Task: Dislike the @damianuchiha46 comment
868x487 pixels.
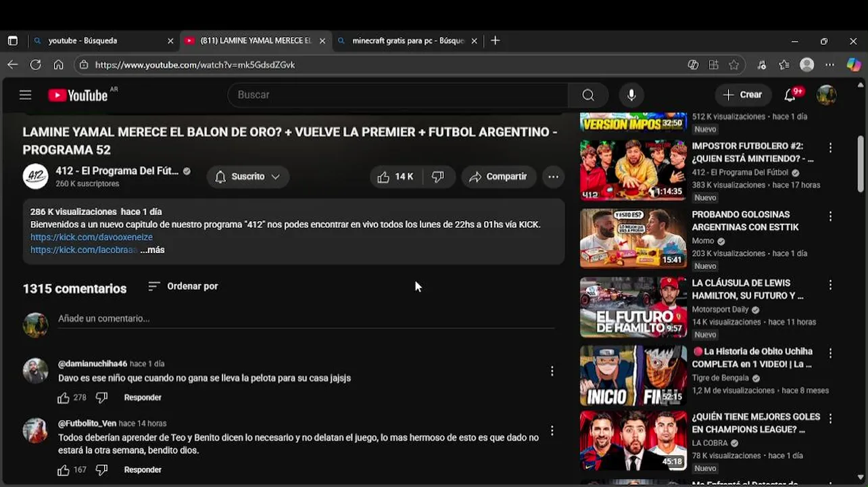Action: click(101, 398)
